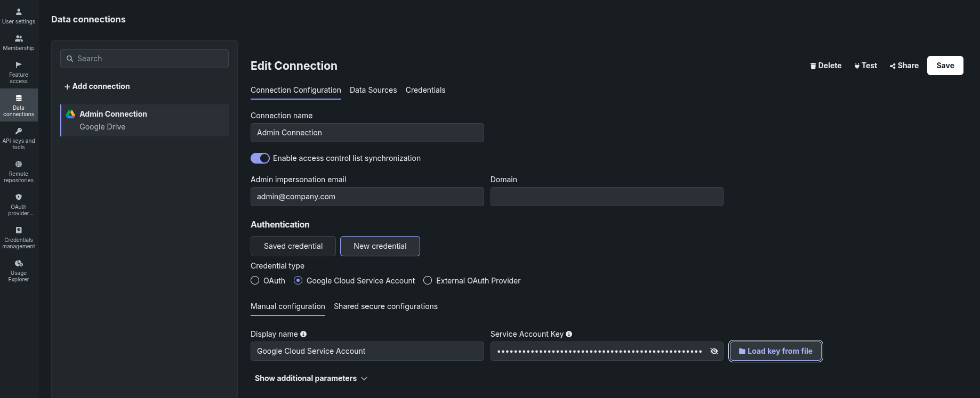Select External OAuth Provider option

[x=428, y=281]
